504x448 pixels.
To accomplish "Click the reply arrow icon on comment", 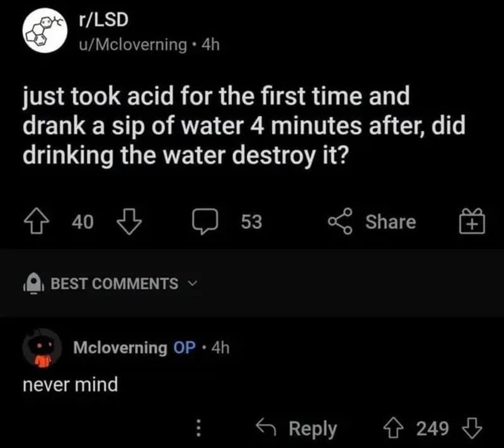I will tap(266, 427).
